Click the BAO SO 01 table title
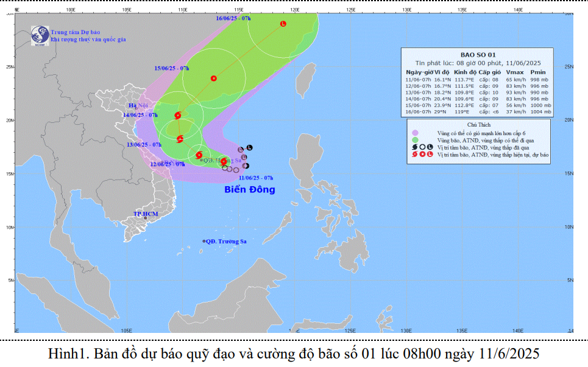 point(478,55)
